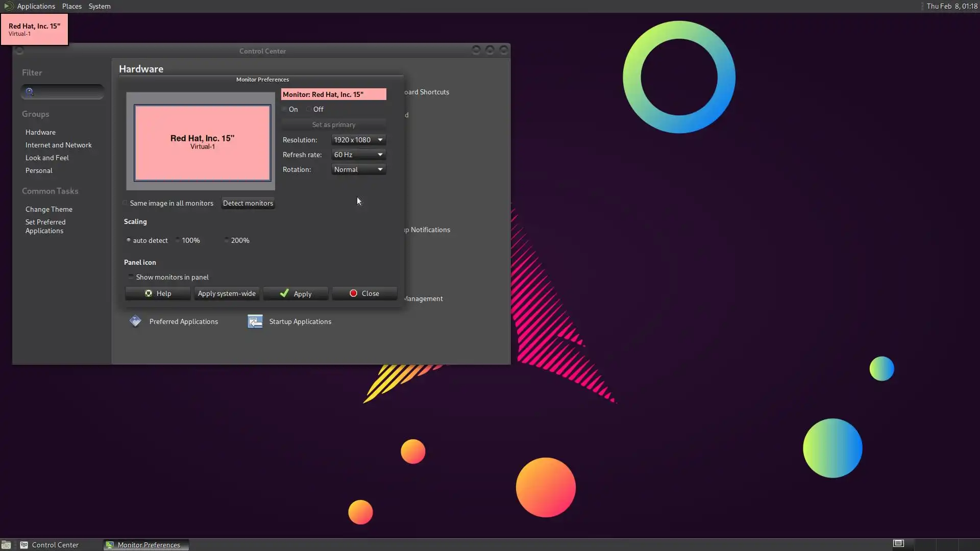Click Apply system-wide button
This screenshot has height=551, width=980.
tap(227, 293)
